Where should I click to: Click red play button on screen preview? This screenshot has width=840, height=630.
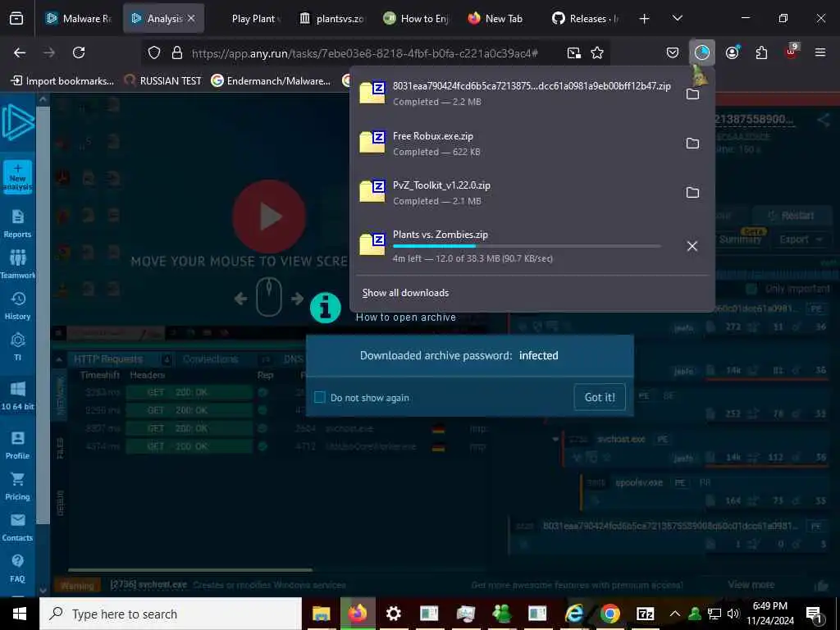pyautogui.click(x=269, y=217)
